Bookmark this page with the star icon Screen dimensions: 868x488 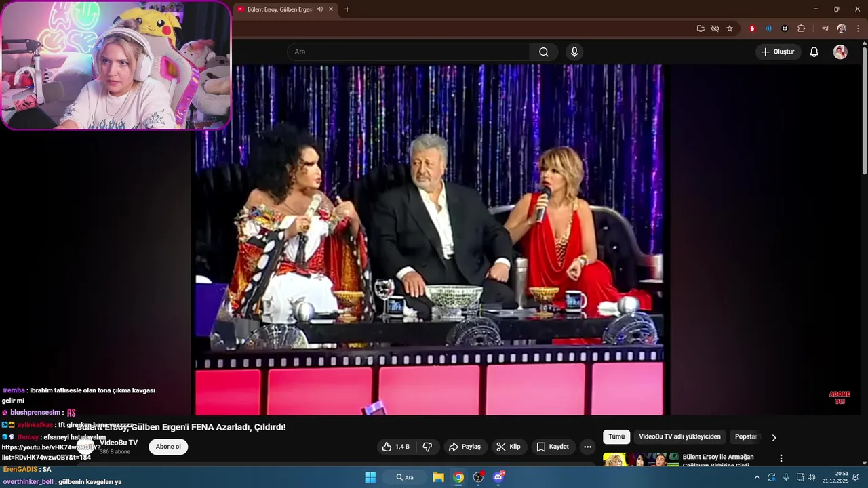coord(730,28)
